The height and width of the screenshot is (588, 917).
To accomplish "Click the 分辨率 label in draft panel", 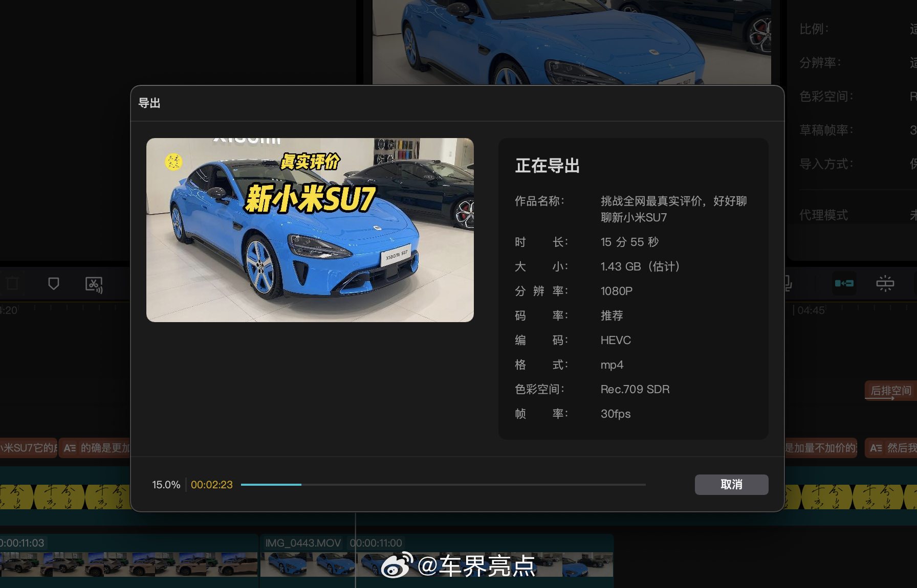I will tap(820, 63).
